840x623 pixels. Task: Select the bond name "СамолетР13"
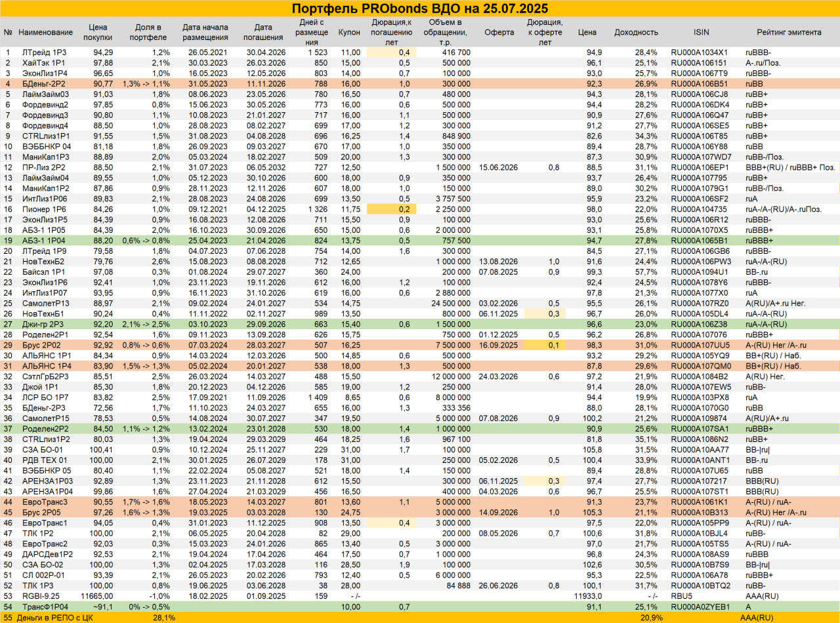click(45, 304)
